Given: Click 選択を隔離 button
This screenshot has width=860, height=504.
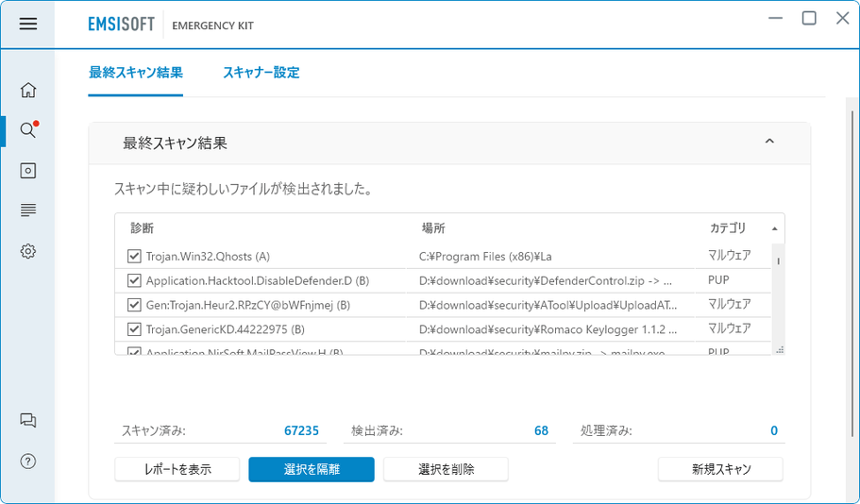Looking at the screenshot, I should [x=312, y=469].
